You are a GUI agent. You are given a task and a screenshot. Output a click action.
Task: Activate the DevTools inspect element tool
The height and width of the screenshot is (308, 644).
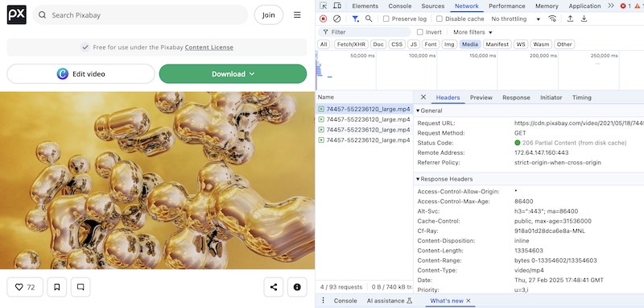point(324,6)
